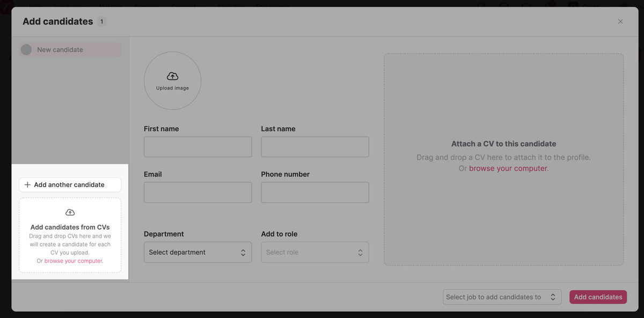
Task: Click browse your computer link in sidebar
Action: [74, 261]
